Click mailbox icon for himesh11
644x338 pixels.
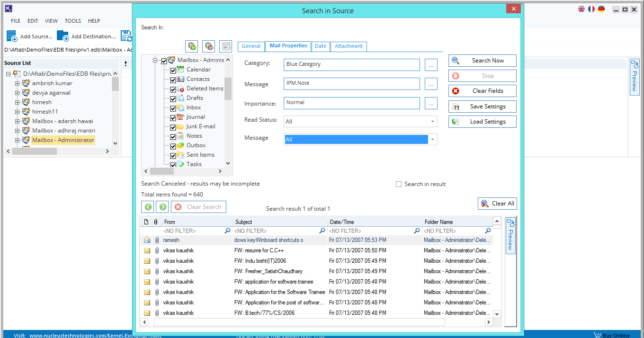tap(26, 112)
